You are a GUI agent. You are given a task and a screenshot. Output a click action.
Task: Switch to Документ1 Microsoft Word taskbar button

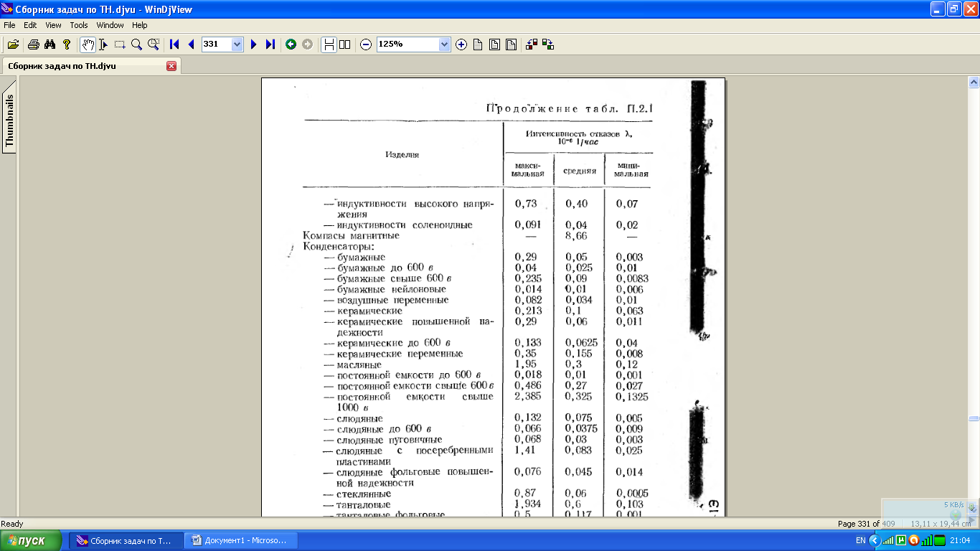pos(240,540)
